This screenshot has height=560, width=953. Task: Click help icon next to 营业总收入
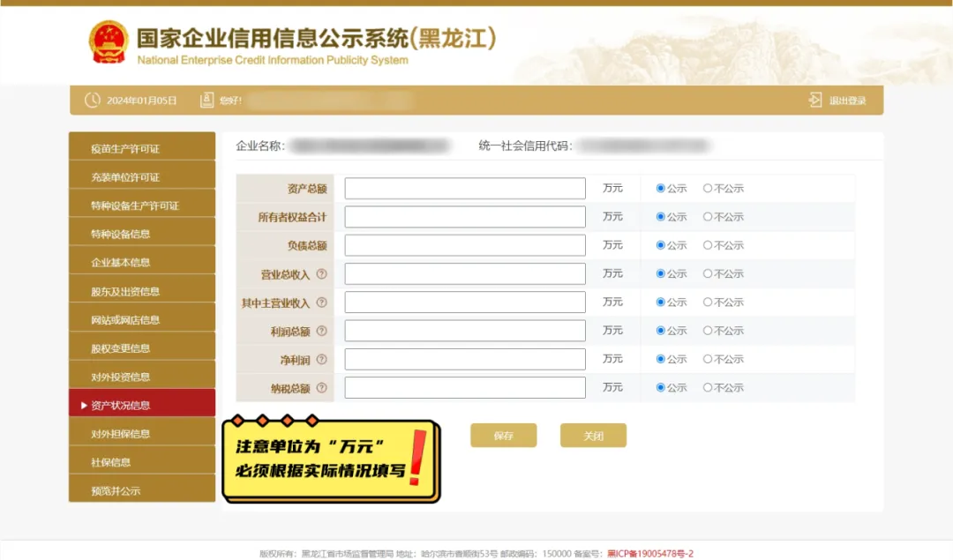click(x=321, y=274)
